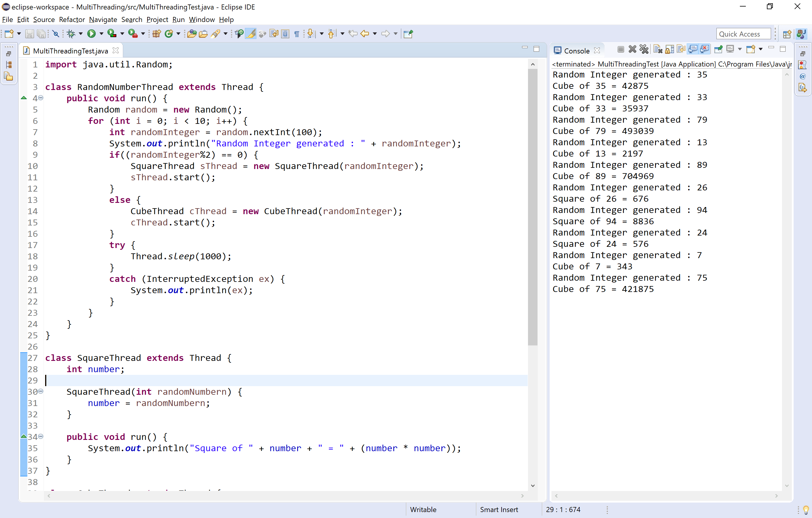This screenshot has height=518, width=812.
Task: Click inside the Quick Access field
Action: click(x=743, y=33)
